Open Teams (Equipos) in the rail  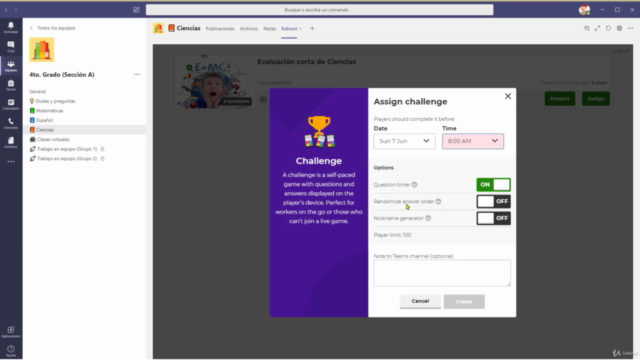pyautogui.click(x=11, y=66)
